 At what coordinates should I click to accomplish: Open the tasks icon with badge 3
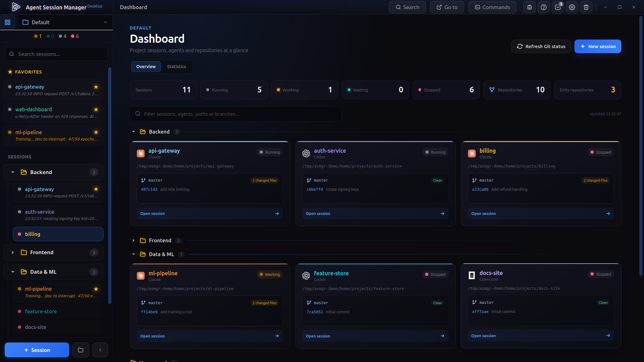(x=558, y=7)
